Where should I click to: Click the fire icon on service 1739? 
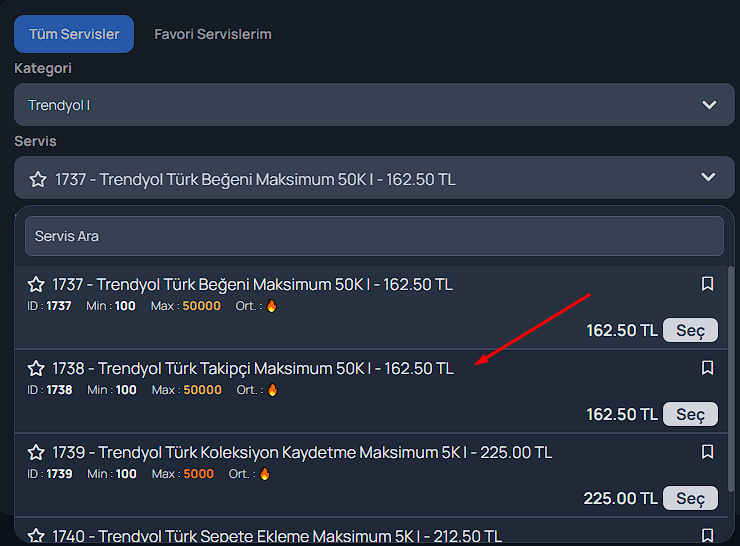tap(265, 474)
